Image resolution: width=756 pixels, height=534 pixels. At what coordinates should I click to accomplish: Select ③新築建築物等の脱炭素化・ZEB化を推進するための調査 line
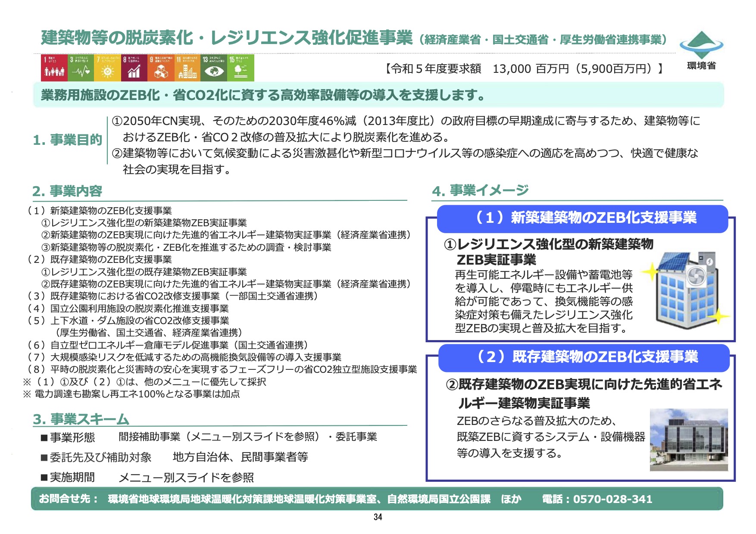186,247
